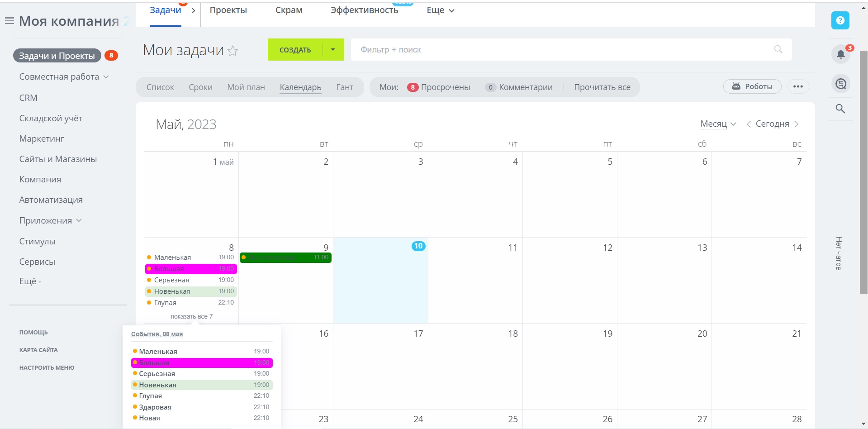
Task: Open the Проекты tab
Action: 228,10
